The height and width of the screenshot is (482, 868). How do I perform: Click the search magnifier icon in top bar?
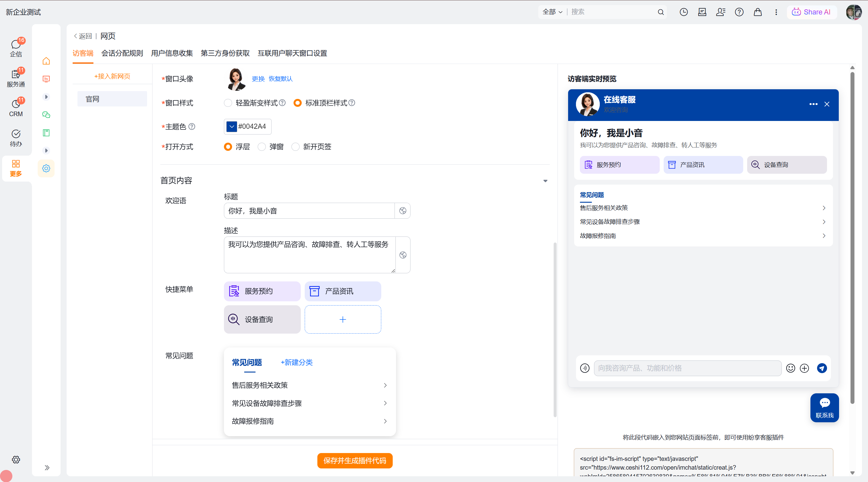661,12
